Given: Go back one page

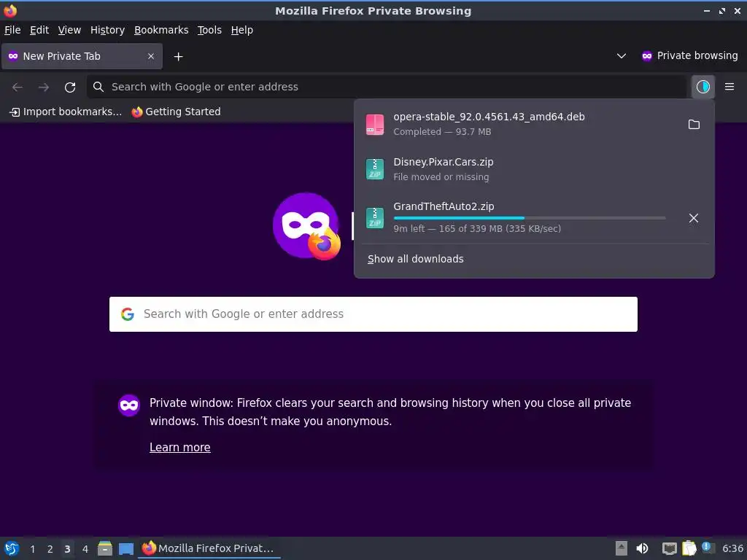Looking at the screenshot, I should pyautogui.click(x=18, y=87).
